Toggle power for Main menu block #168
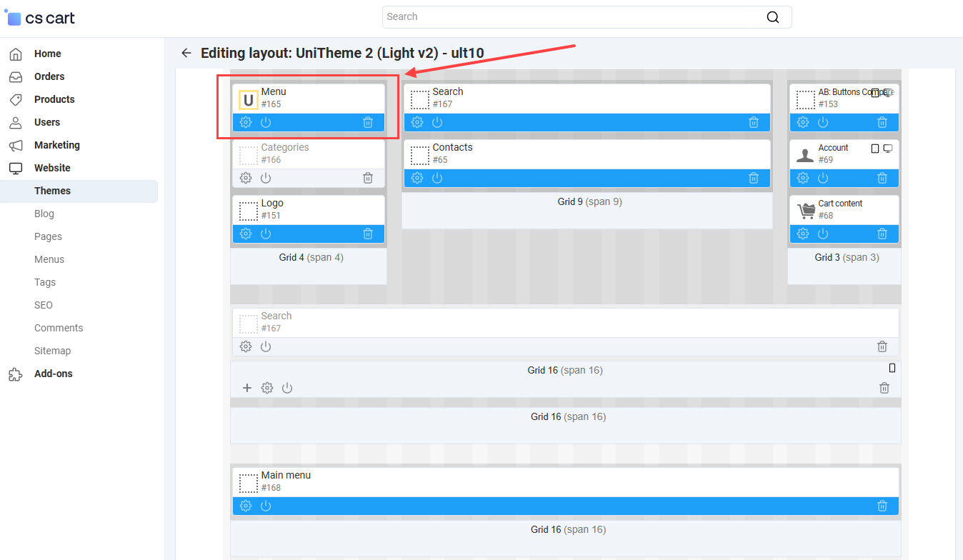This screenshot has width=963, height=560. 266,506
